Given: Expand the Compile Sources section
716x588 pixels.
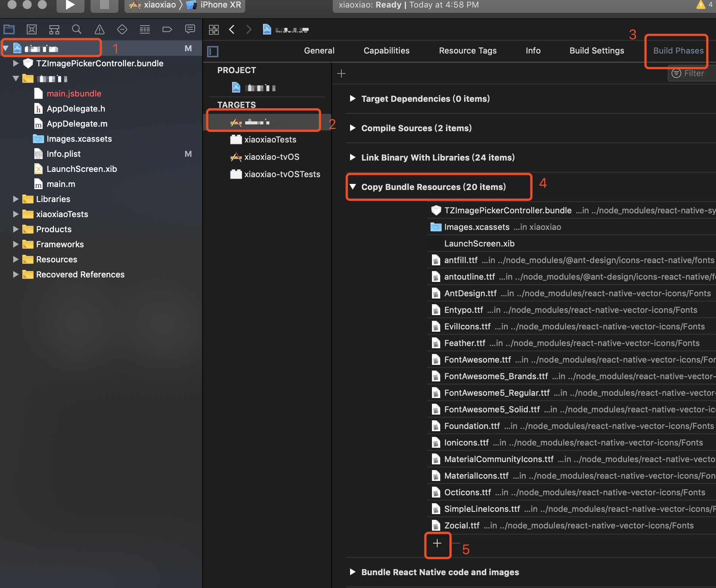Looking at the screenshot, I should tap(352, 128).
